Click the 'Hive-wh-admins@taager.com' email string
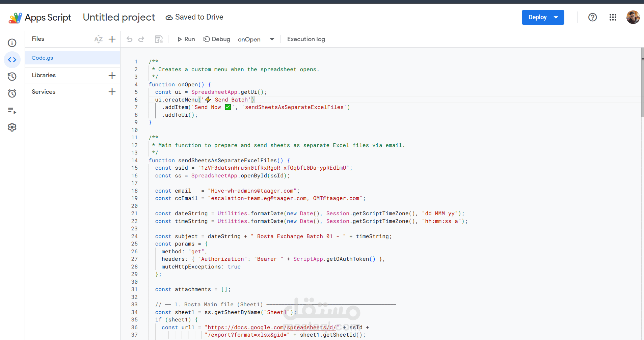The image size is (644, 340). coord(252,191)
